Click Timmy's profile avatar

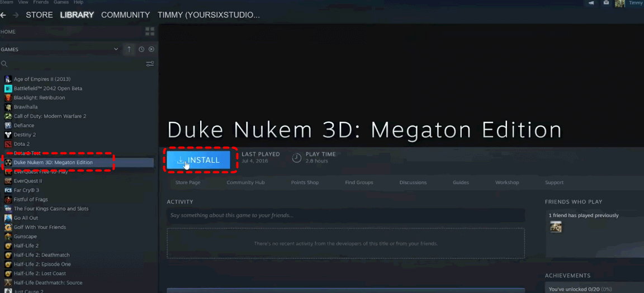[620, 3]
